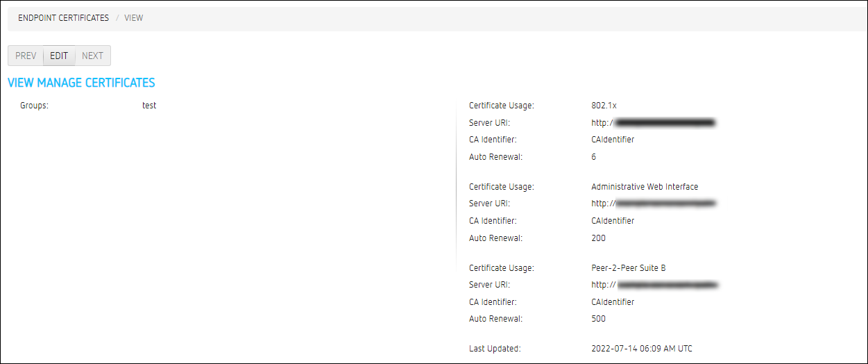This screenshot has height=364, width=868.
Task: Select the Server URI value under Peer-2-Peer Suite B
Action: [655, 285]
